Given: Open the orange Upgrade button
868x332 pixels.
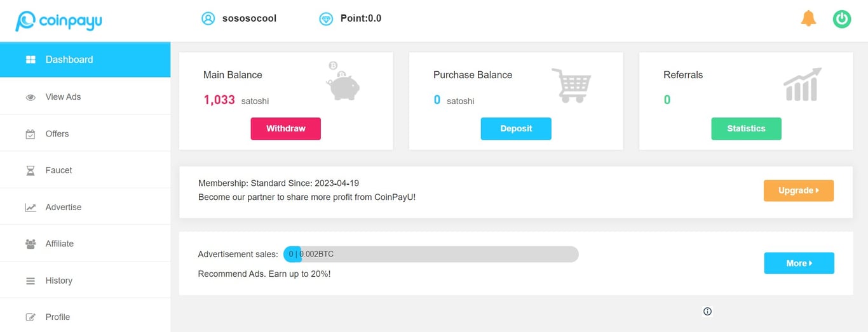Looking at the screenshot, I should pyautogui.click(x=799, y=190).
